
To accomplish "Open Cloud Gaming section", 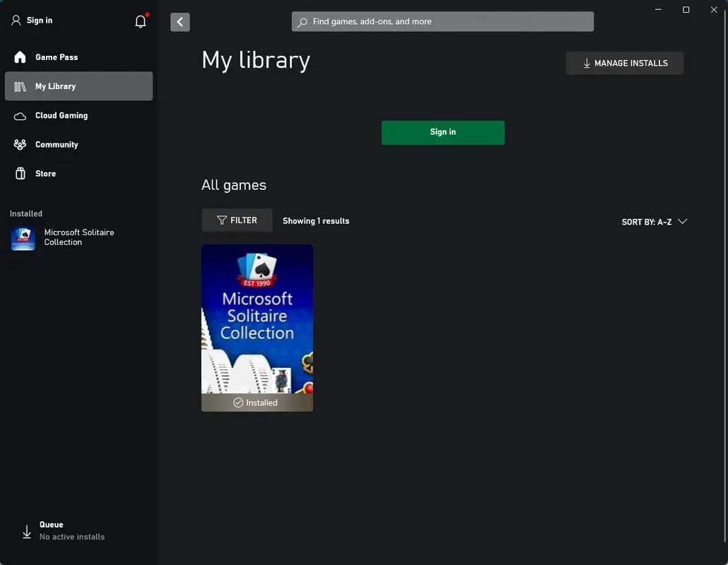I will coord(61,115).
